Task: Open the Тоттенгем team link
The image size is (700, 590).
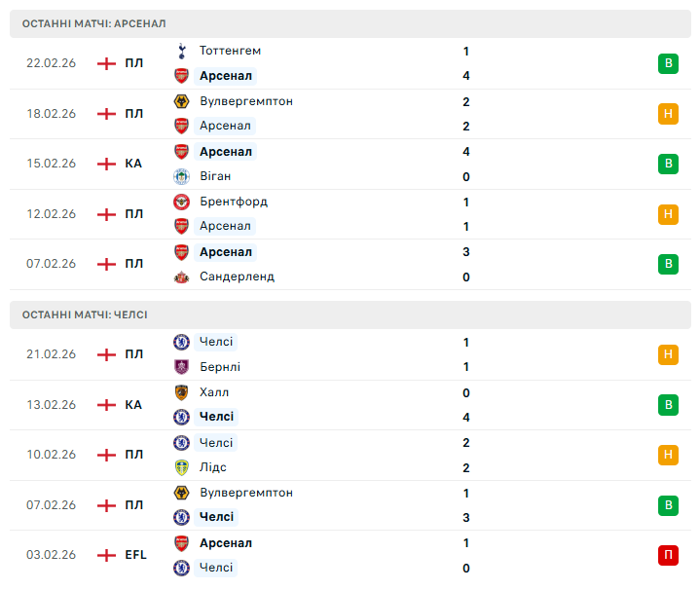Action: (230, 51)
